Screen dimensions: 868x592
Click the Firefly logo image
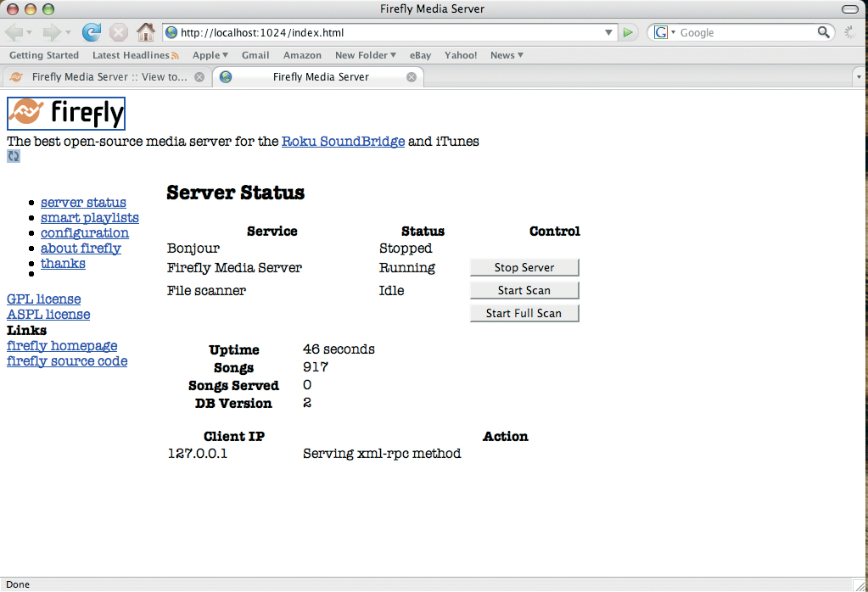tap(66, 114)
